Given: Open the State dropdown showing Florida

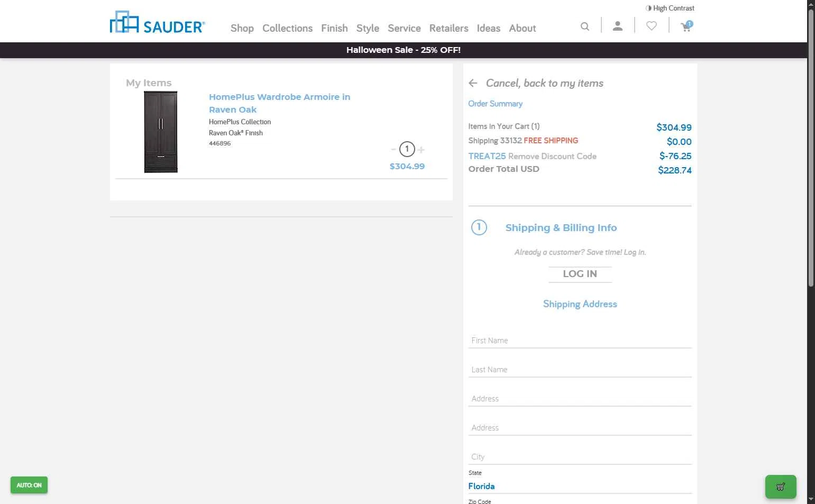Looking at the screenshot, I should pos(580,486).
